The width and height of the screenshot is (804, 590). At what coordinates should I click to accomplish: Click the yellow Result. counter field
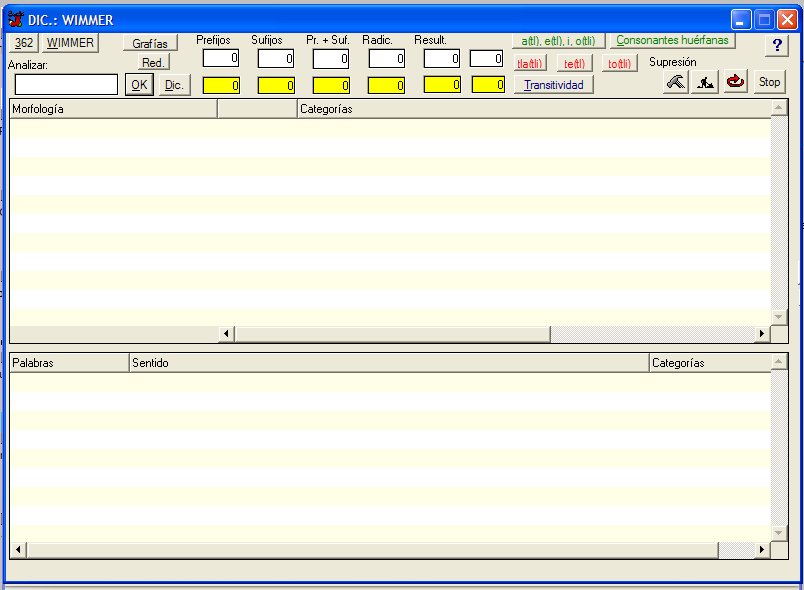tap(442, 85)
